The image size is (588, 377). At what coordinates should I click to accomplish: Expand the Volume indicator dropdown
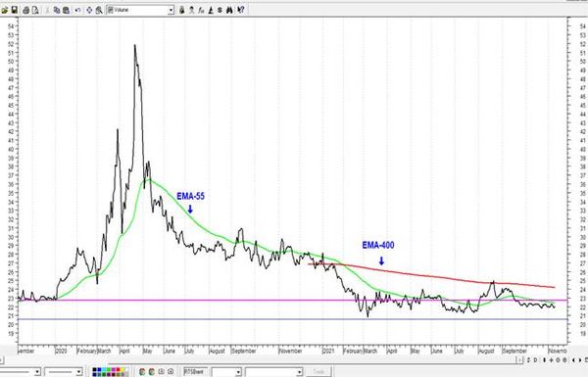pyautogui.click(x=171, y=10)
